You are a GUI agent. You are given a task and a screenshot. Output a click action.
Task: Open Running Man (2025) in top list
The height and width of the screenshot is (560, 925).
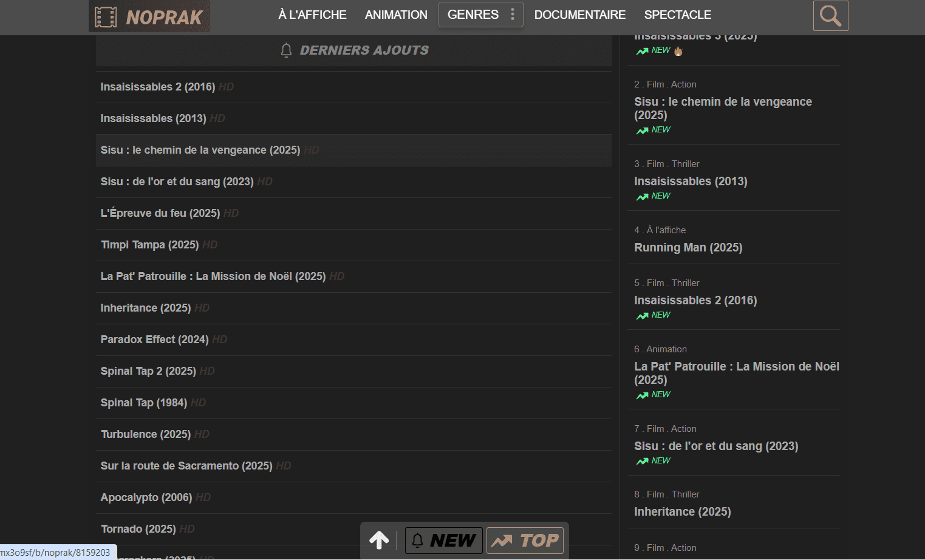pos(688,247)
